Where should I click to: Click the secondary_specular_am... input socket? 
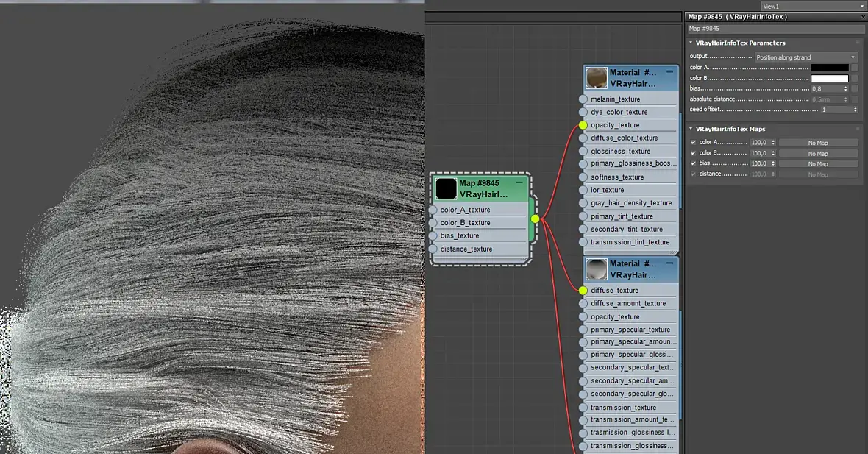pos(583,381)
